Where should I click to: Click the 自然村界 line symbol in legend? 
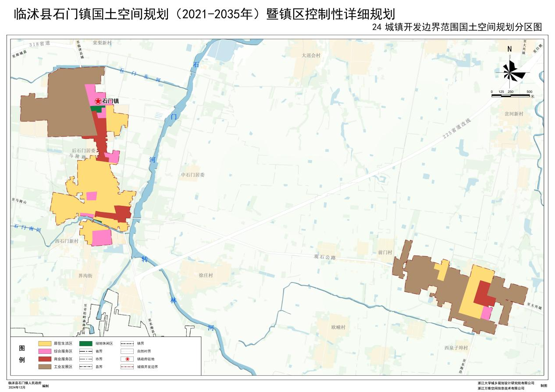127,351
